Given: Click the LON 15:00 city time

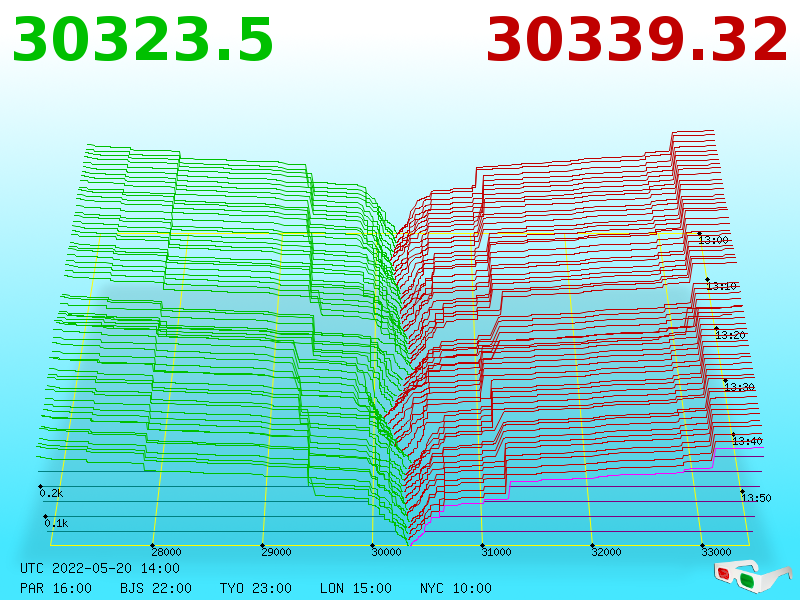Looking at the screenshot, I should (356, 588).
